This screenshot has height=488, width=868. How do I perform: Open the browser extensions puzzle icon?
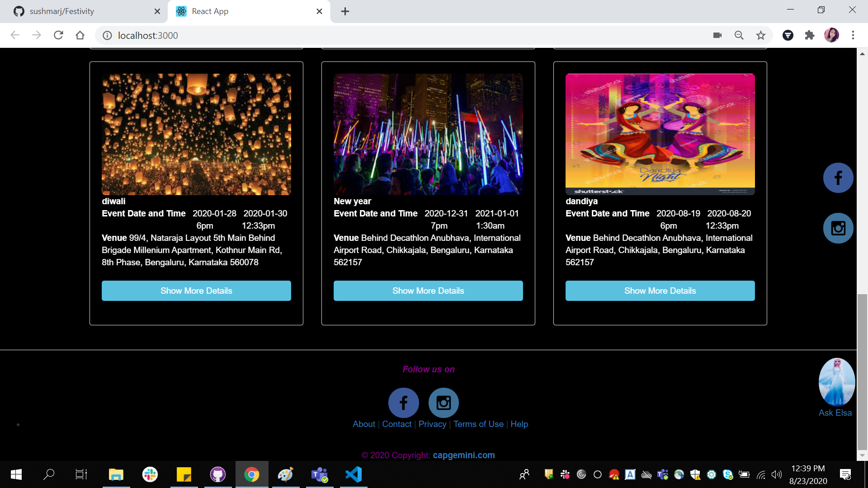810,35
